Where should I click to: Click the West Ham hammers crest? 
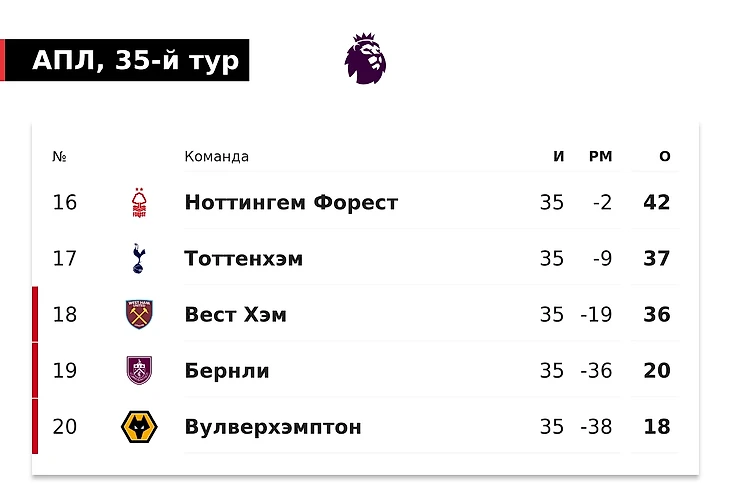tap(139, 315)
